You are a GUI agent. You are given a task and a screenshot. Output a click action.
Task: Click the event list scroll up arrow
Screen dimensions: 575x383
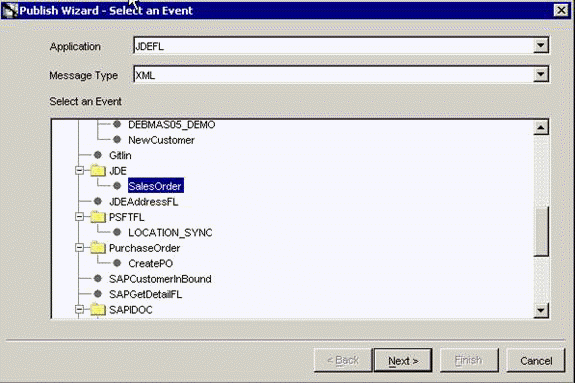pos(541,128)
